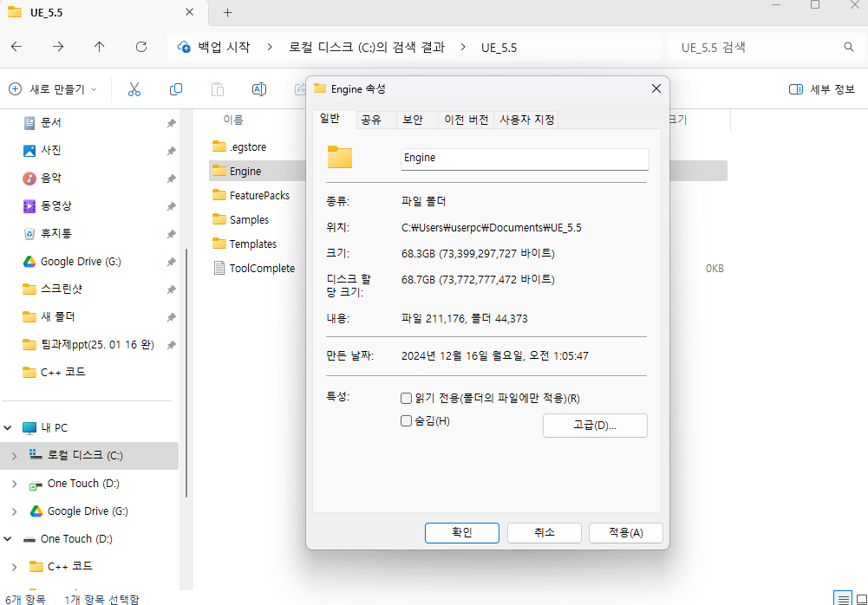868x605 pixels.
Task: Click the Paste clipboard icon in toolbar
Action: click(218, 89)
